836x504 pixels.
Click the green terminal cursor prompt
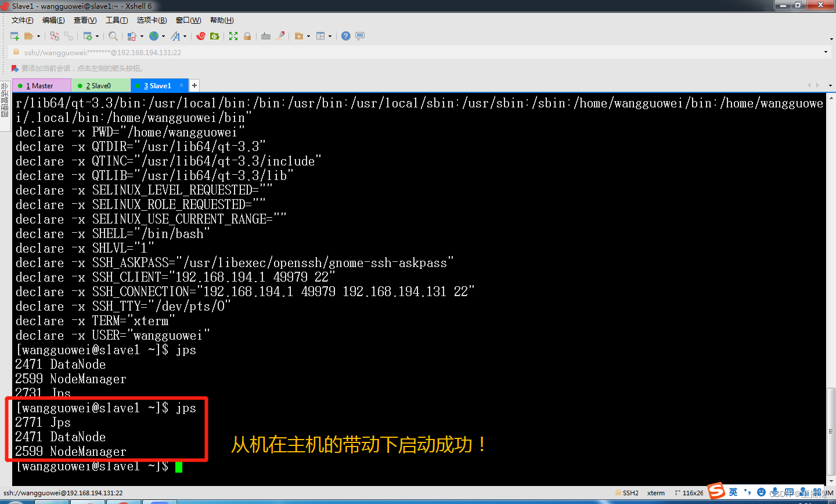[x=179, y=467]
